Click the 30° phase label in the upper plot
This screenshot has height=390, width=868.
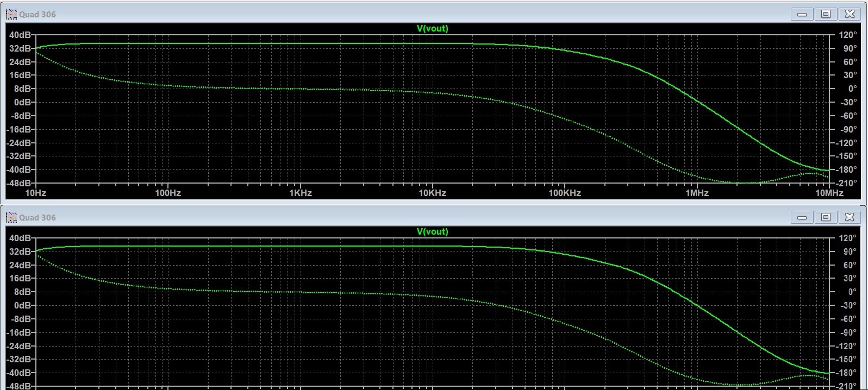point(850,76)
